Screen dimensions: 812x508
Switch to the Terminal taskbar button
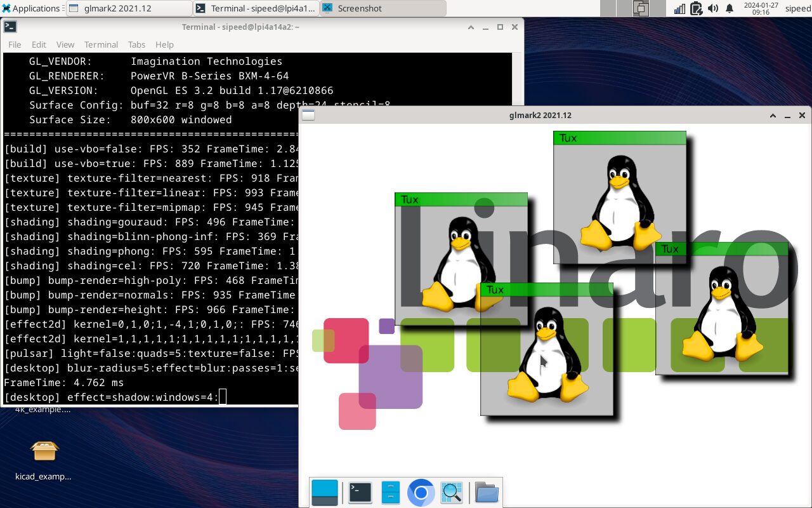tap(256, 8)
